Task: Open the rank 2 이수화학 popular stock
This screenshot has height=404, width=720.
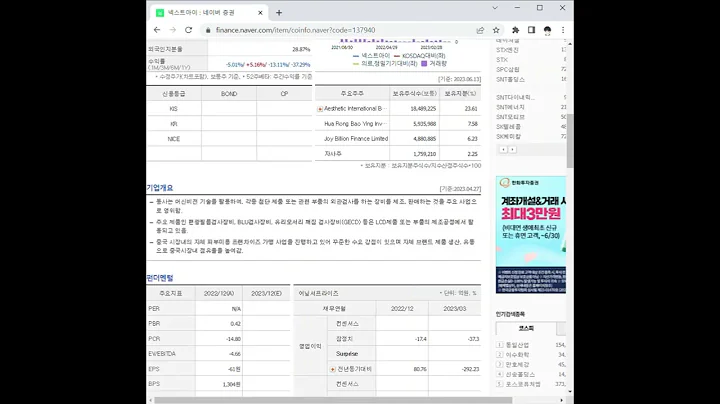Action: [x=517, y=355]
